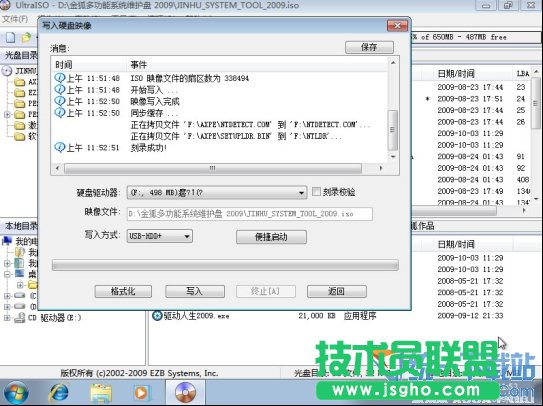
Task: Click 我的电脑 icon in local directory tree
Action: point(7,240)
